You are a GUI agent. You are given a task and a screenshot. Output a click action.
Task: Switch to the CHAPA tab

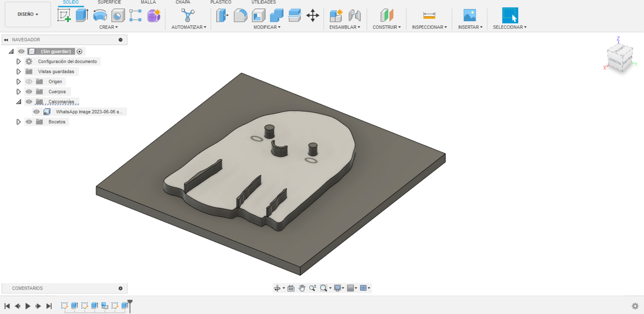coord(183,2)
